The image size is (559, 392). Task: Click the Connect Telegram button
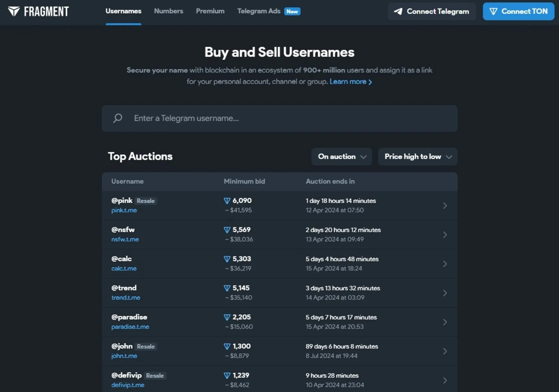click(432, 11)
